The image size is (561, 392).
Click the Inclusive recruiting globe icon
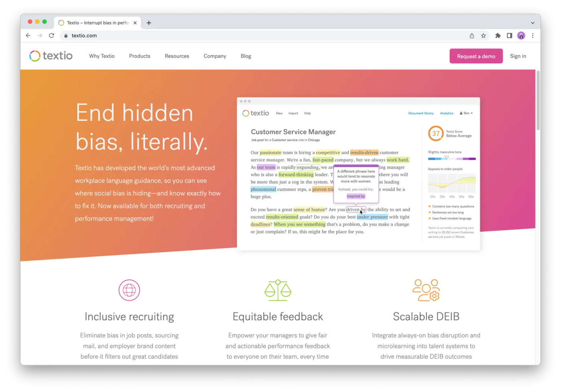pos(129,290)
